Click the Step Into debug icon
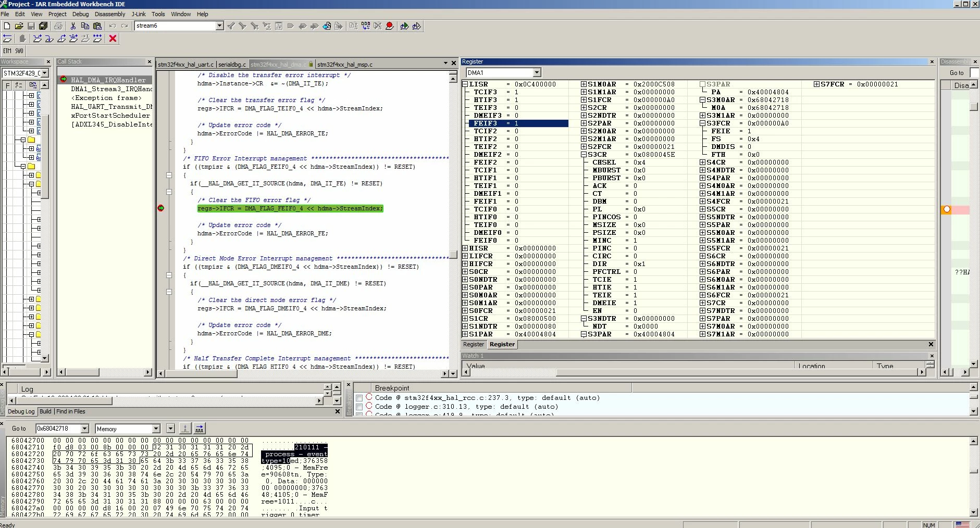980x528 pixels. point(49,38)
